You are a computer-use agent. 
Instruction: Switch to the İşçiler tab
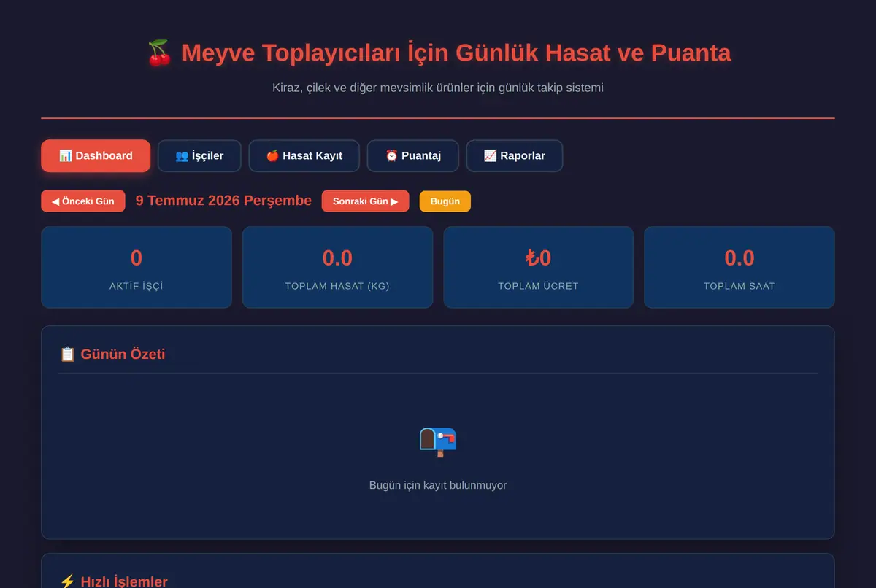tap(199, 156)
